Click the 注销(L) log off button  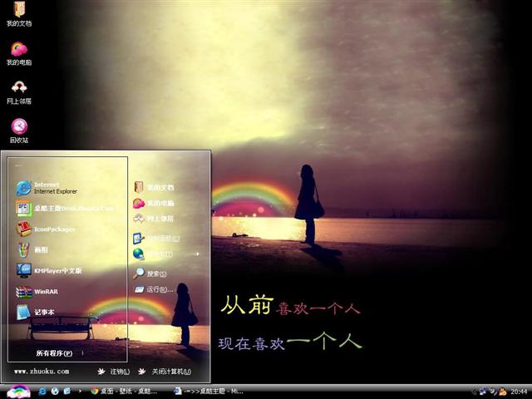coord(113,372)
